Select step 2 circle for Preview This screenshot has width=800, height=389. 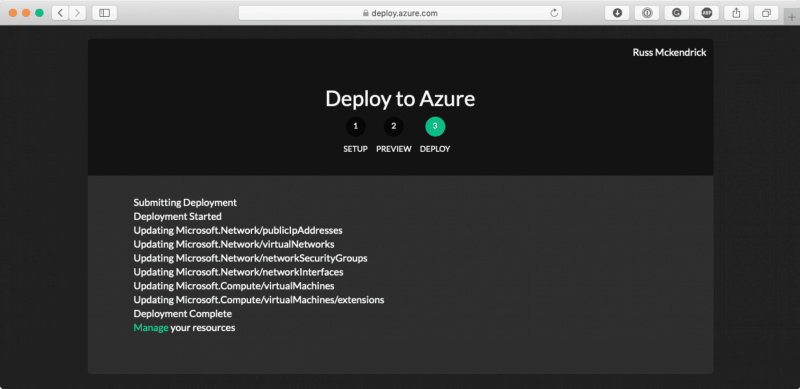click(x=393, y=127)
